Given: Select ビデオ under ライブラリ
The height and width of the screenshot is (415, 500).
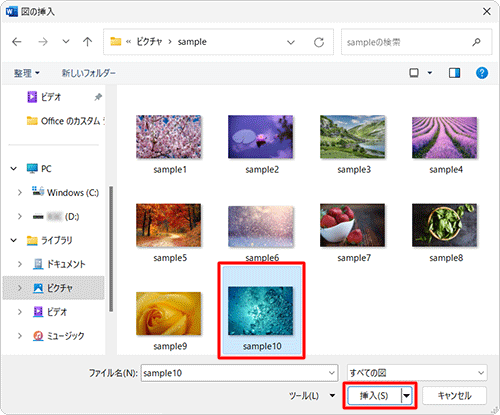Looking at the screenshot, I should pos(50,312).
